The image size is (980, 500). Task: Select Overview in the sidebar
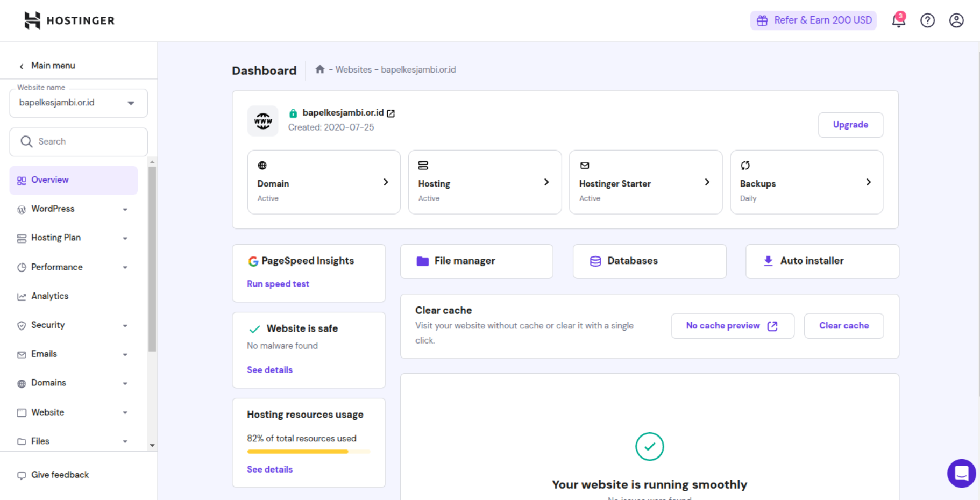coord(74,180)
